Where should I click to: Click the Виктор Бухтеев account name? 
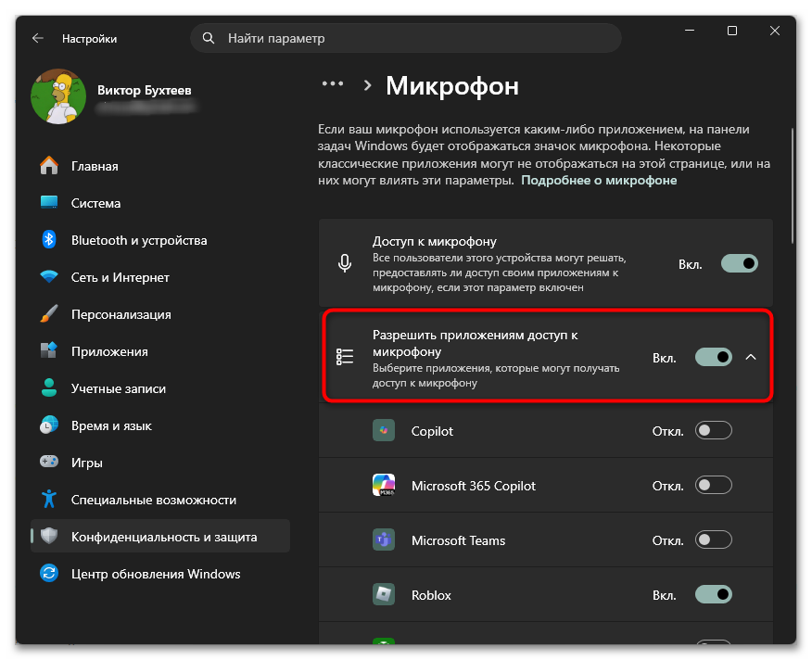point(145,90)
